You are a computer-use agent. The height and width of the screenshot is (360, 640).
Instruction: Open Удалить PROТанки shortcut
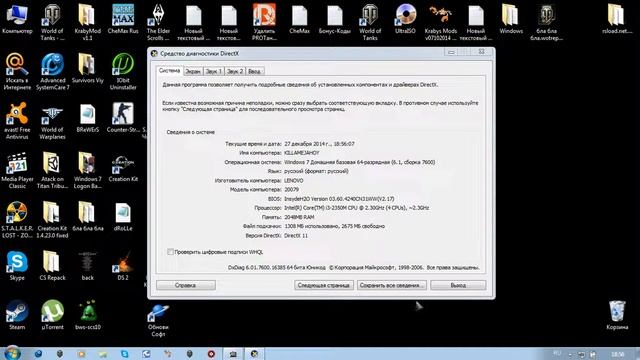[264, 22]
